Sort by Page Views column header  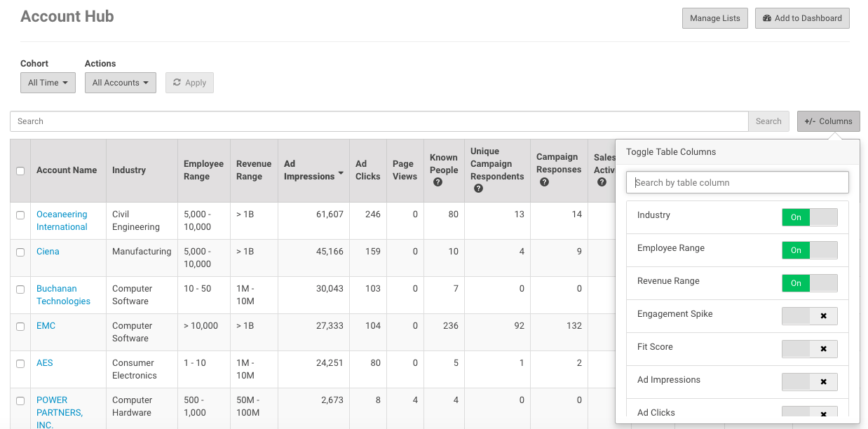405,170
